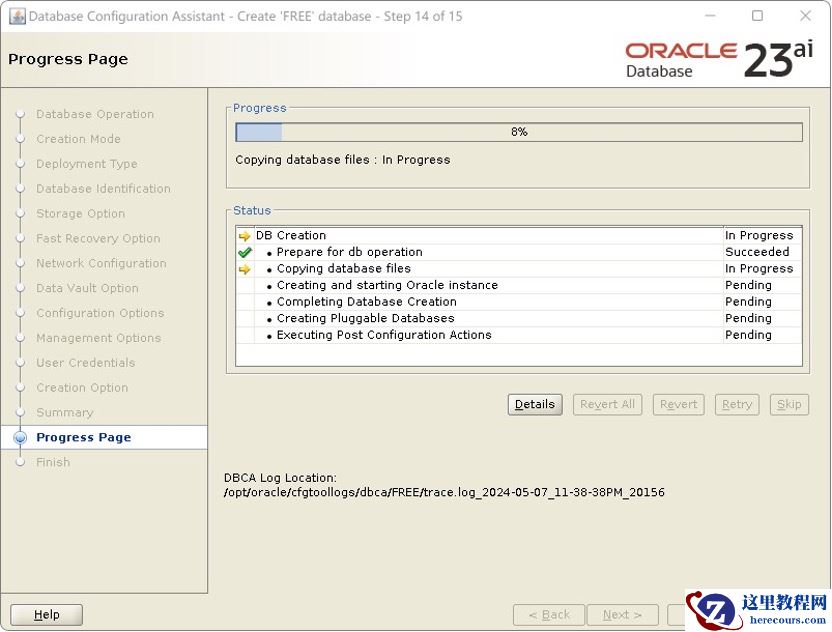Select Deployment Type step in sidebar

(87, 164)
